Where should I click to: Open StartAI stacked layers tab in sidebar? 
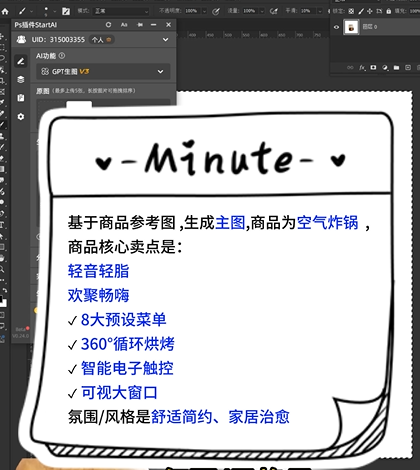coord(21,80)
